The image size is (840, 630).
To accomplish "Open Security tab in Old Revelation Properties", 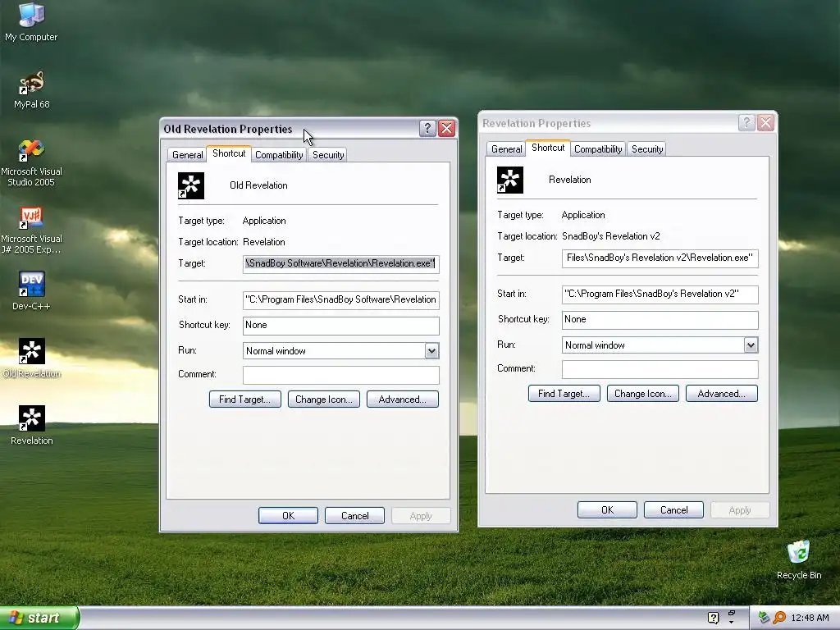I will coord(328,155).
